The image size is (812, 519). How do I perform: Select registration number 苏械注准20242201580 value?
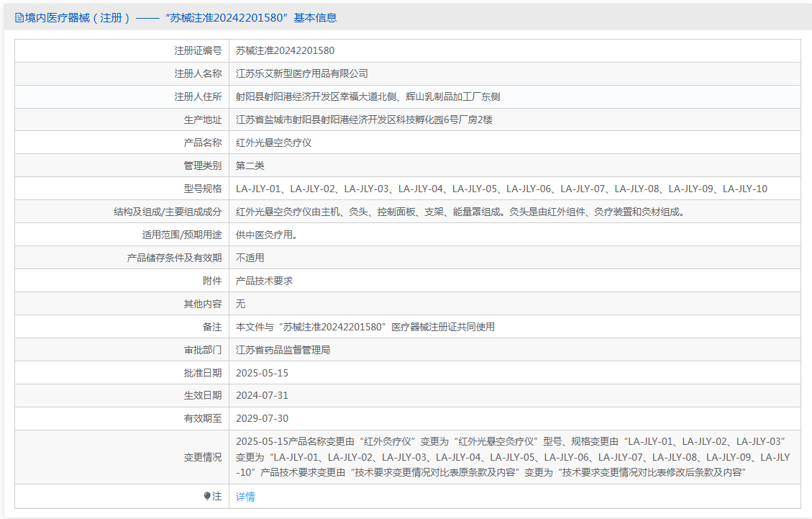coord(286,51)
